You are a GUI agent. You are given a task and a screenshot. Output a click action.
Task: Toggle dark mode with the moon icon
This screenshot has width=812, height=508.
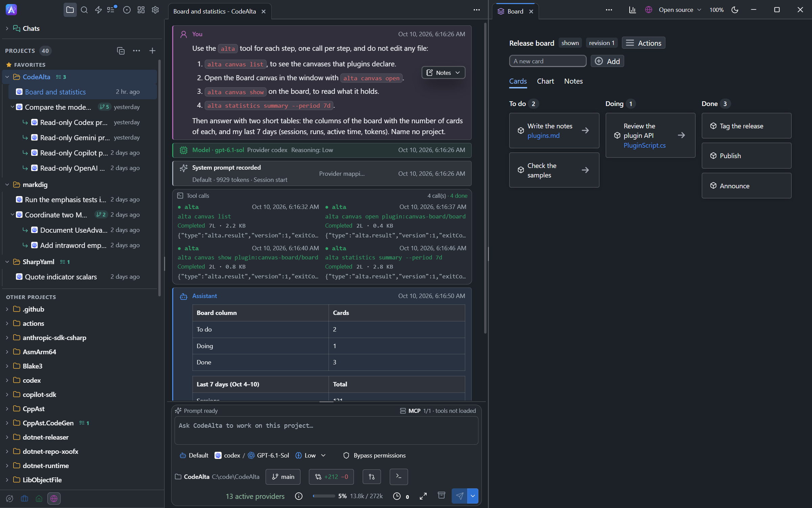tap(735, 10)
